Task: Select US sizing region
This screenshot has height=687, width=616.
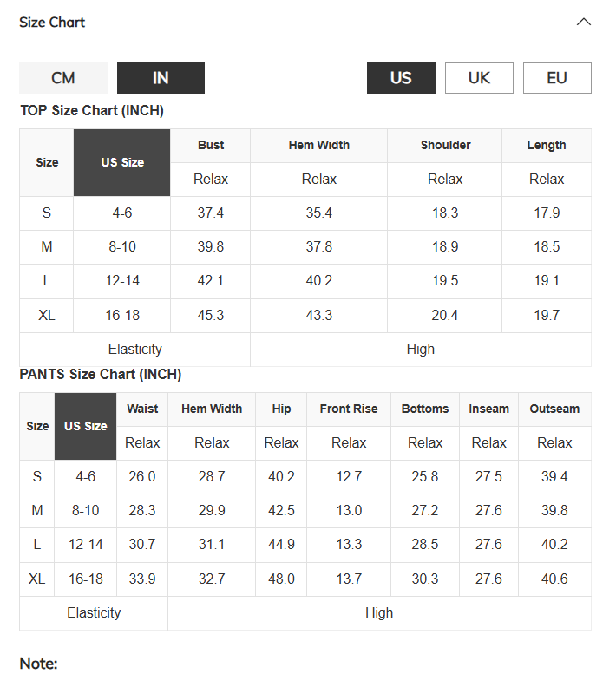Action: 401,78
